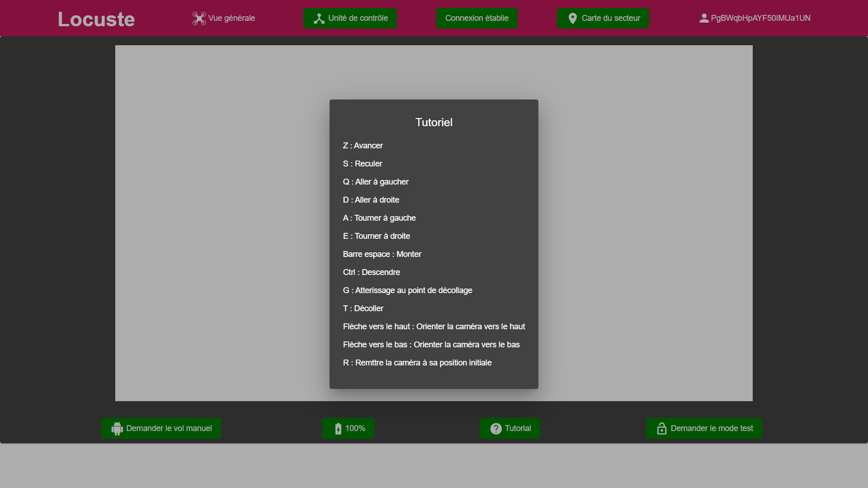Click the 'Q : Aller à gaucher' line

tap(376, 182)
